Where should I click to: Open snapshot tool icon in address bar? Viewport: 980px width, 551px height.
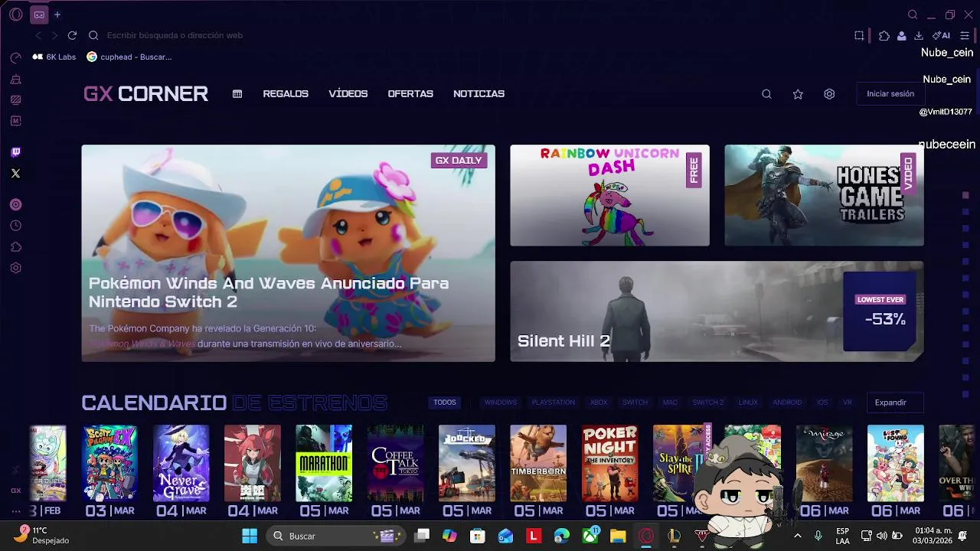[859, 35]
